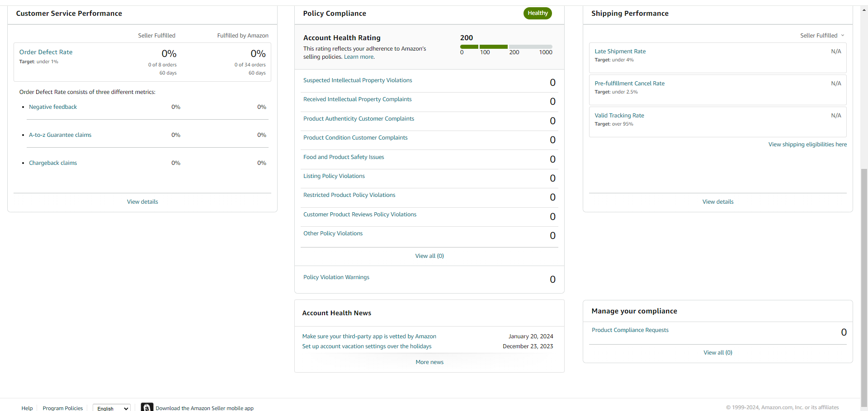Read news about account vacation settings
868x411 pixels.
click(x=367, y=346)
